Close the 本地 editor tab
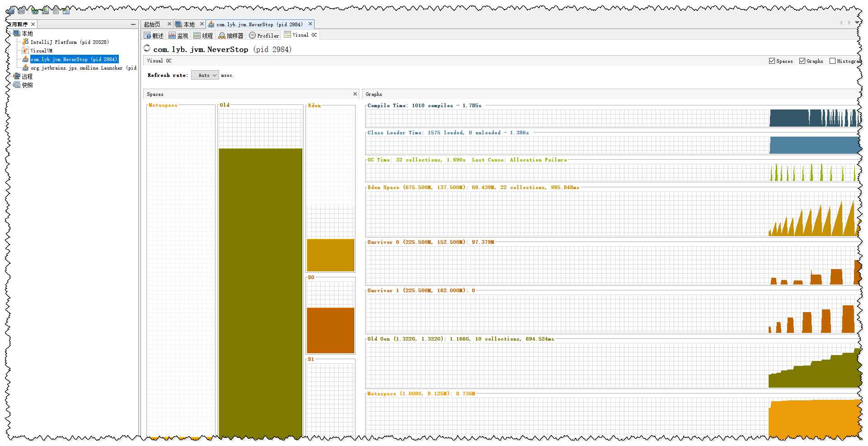Image resolution: width=868 pixels, height=446 pixels. [x=202, y=24]
